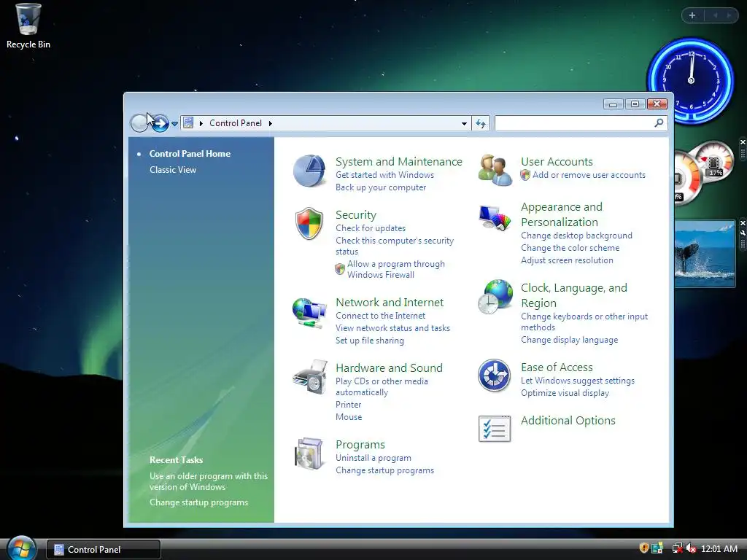Select Control Panel Home view
Screen dimensions: 747x560
click(x=190, y=153)
